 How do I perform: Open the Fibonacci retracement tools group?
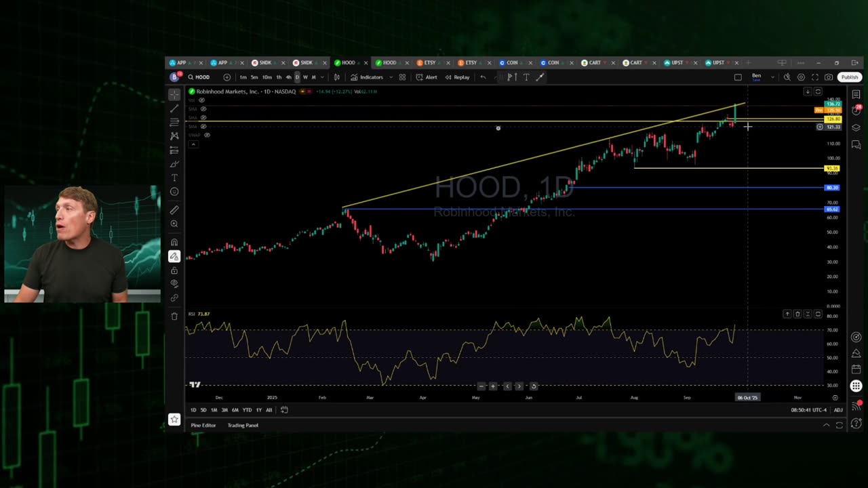pyautogui.click(x=174, y=123)
